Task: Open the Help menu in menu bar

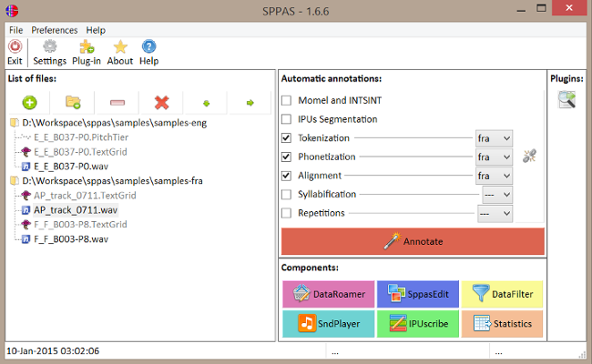Action: click(x=96, y=30)
